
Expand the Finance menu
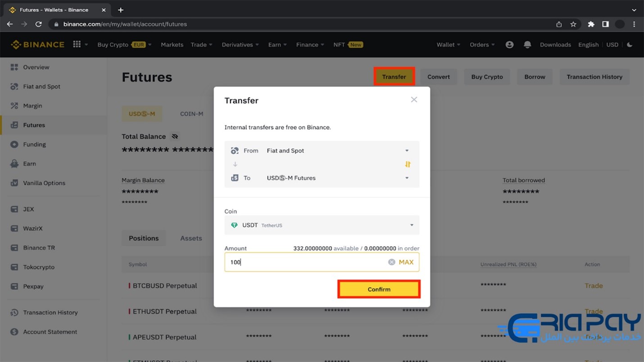(x=310, y=45)
